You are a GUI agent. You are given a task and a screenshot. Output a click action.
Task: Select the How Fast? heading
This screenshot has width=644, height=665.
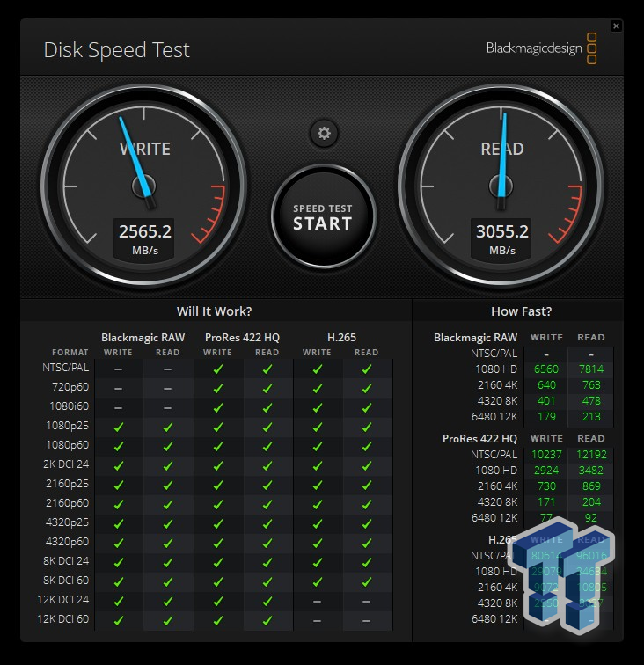[x=522, y=311]
